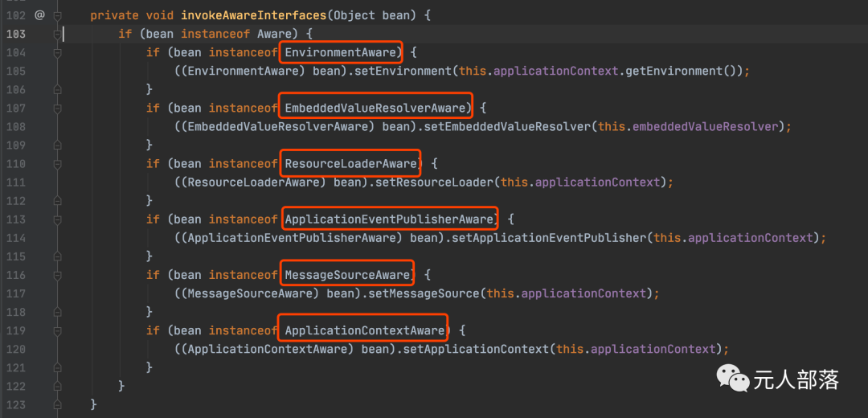Toggle the fold marker on line 116

tap(58, 275)
